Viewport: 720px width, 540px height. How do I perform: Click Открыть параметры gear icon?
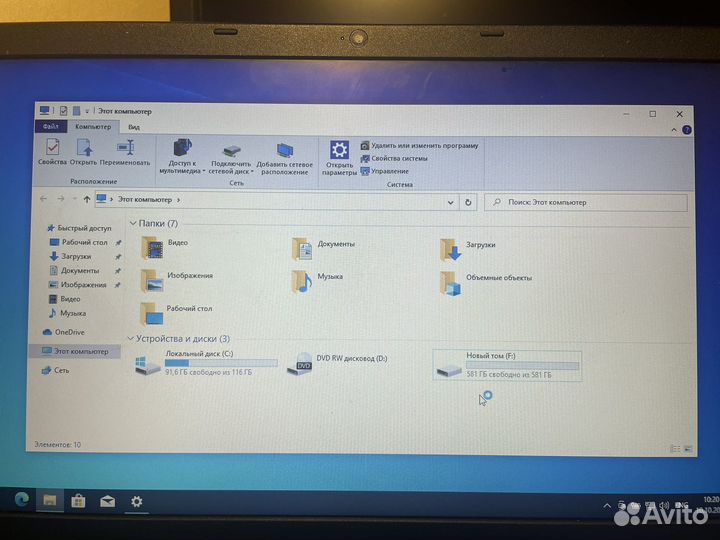point(339,158)
